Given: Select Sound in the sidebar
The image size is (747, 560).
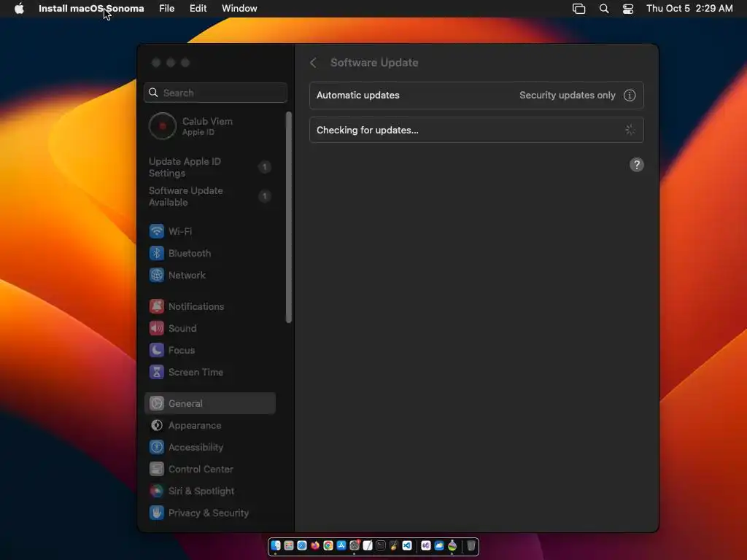Looking at the screenshot, I should [209, 329].
